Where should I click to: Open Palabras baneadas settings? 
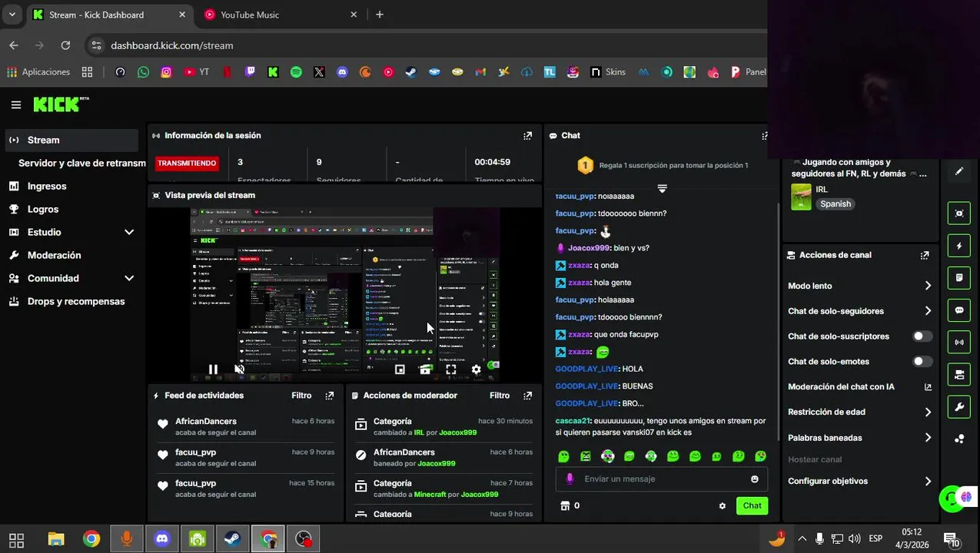coord(859,438)
